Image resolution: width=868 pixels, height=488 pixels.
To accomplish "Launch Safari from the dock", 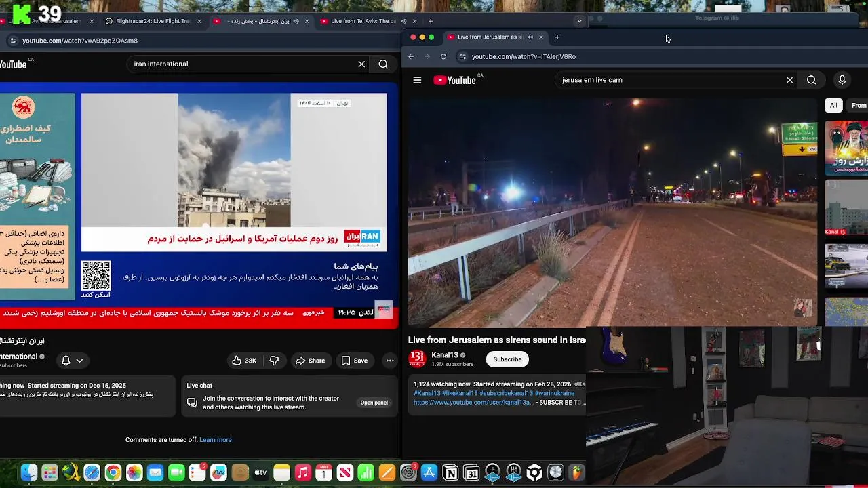I will click(x=92, y=473).
